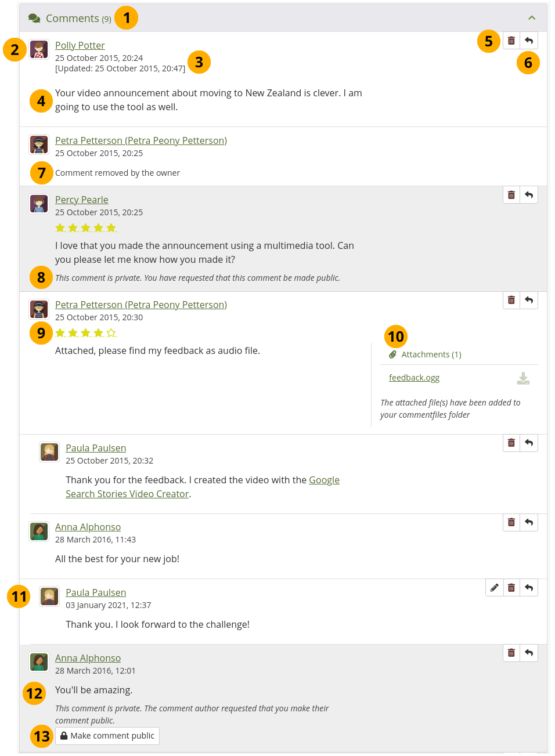Click Polly Potter's profile picture

click(x=39, y=49)
